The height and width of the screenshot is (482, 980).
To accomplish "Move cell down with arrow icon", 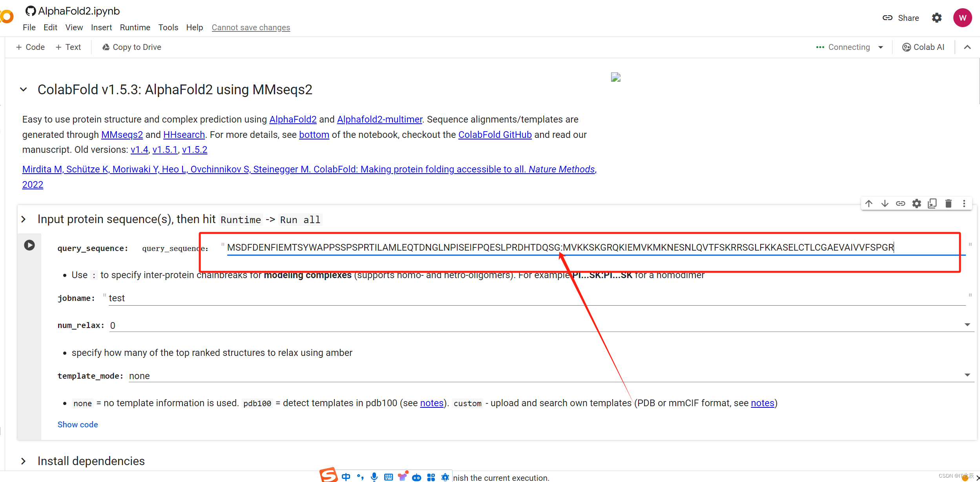I will click(885, 203).
